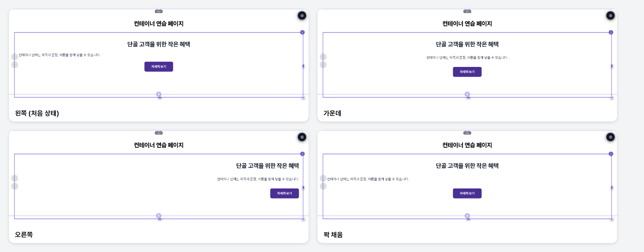Select heading '단골 고객을 위한 작은 혜택' in 오른쪽 panel
The height and width of the screenshot is (252, 644).
pyautogui.click(x=267, y=166)
